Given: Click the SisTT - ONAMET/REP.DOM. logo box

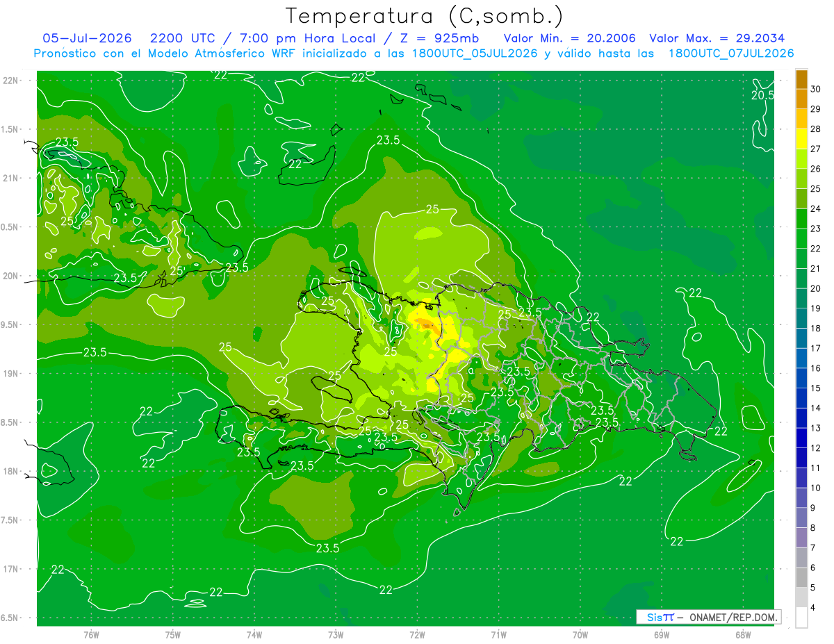Looking at the screenshot, I should 709,617.
